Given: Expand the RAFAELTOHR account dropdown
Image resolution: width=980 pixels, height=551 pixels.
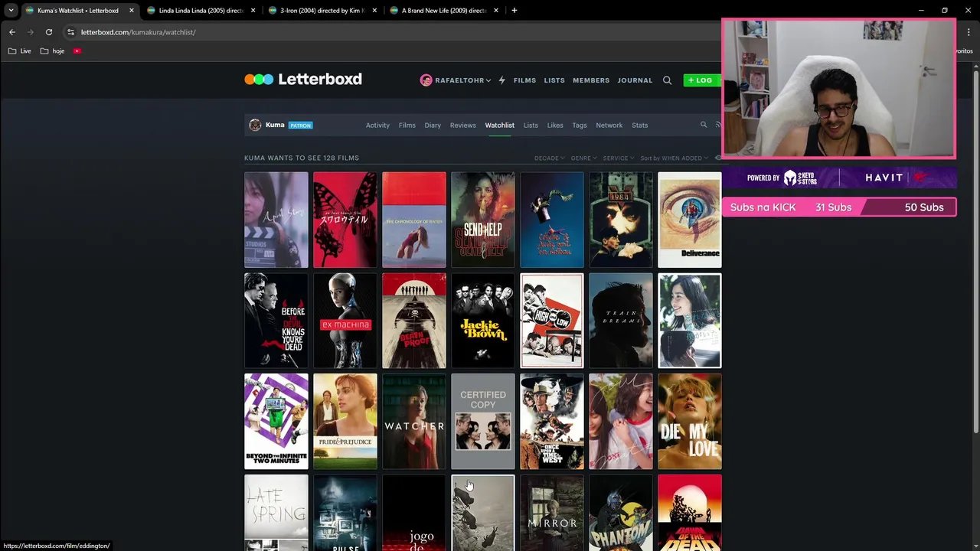Looking at the screenshot, I should (463, 80).
